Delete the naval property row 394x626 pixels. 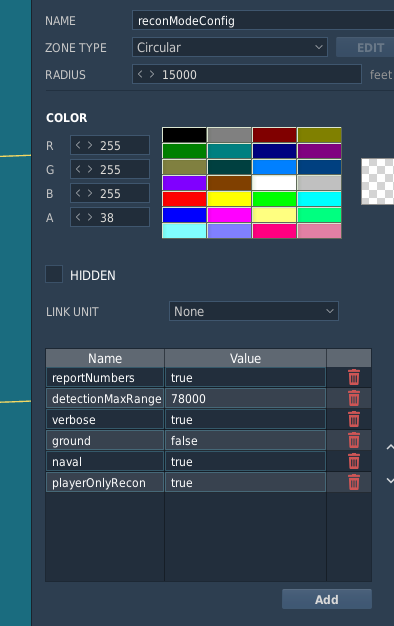(x=354, y=462)
